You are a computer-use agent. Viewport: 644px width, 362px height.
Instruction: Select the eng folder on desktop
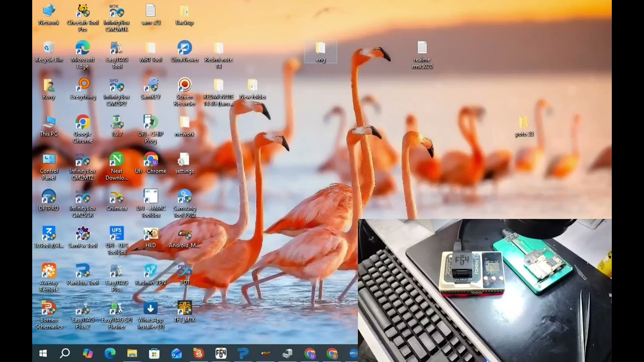point(320,52)
